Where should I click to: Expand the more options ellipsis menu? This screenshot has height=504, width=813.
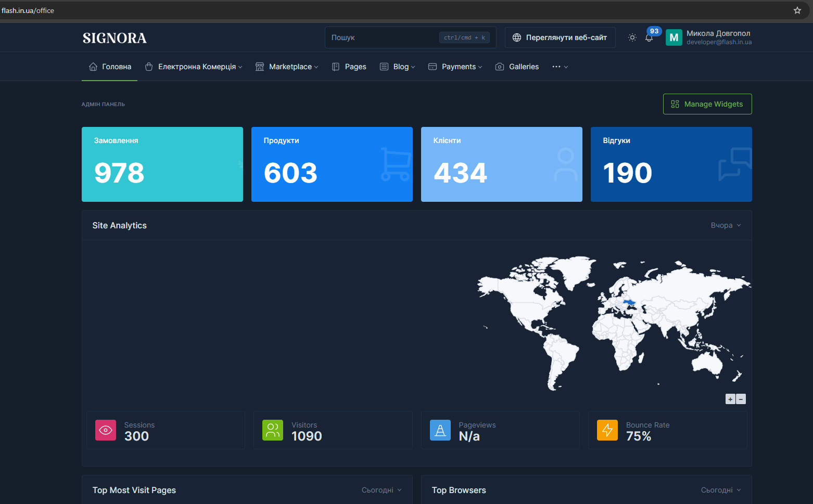tap(560, 67)
